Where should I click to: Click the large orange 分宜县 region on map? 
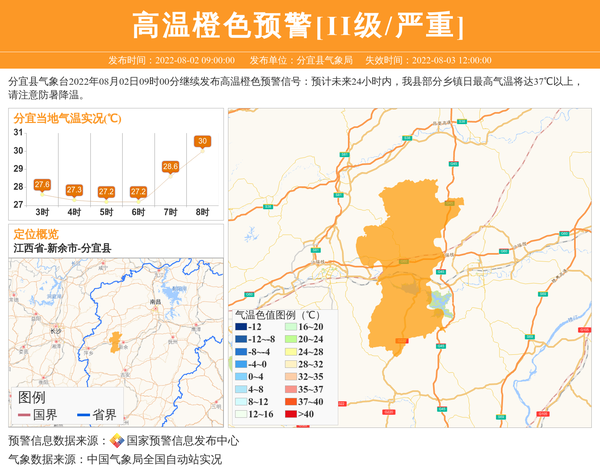405,260
